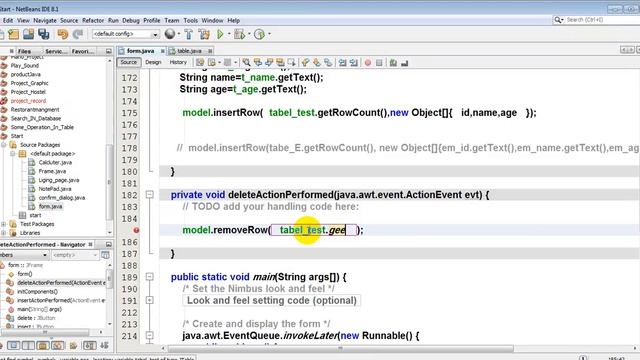Viewport: 640px width, 360px height.
Task: Click the red Start Macro Recording icon
Action: click(368, 62)
